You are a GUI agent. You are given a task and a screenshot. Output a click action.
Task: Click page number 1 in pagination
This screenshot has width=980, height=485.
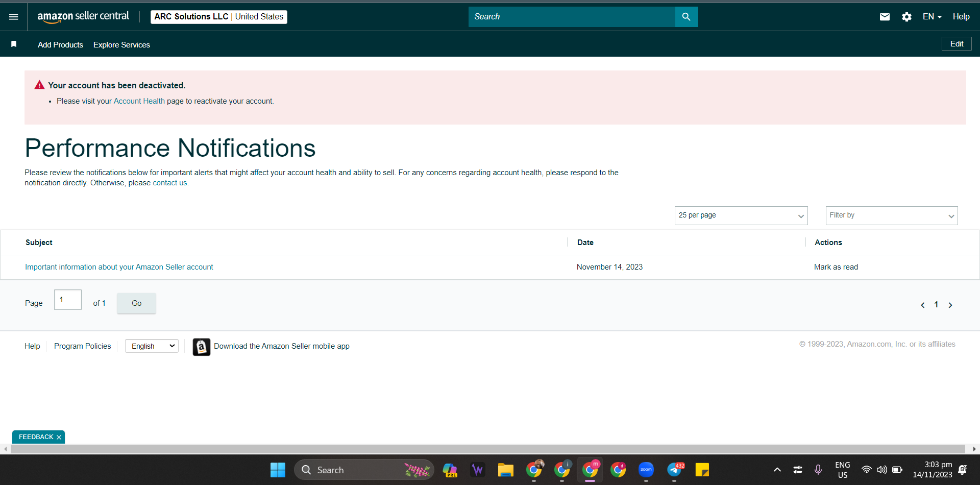pyautogui.click(x=936, y=305)
